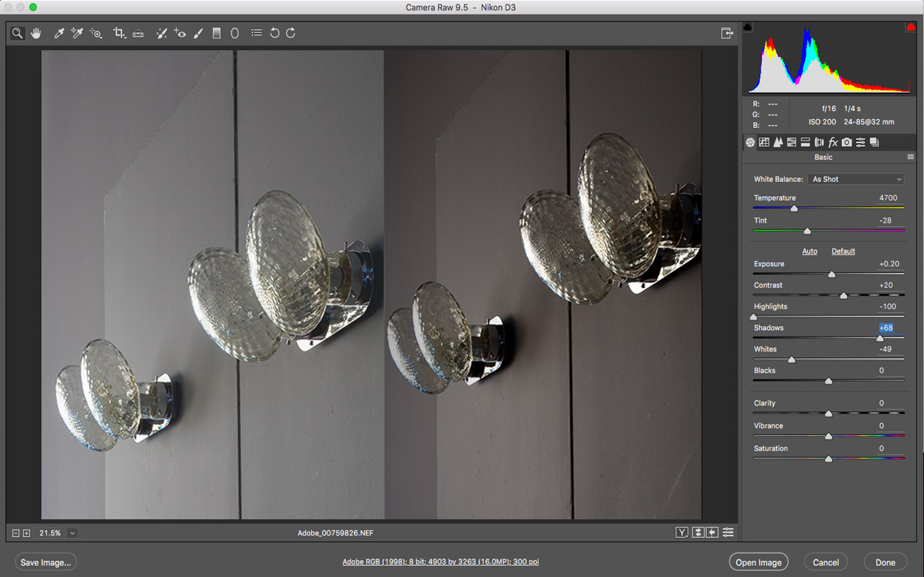
Task: Activate the Red Eye Removal tool
Action: (180, 33)
